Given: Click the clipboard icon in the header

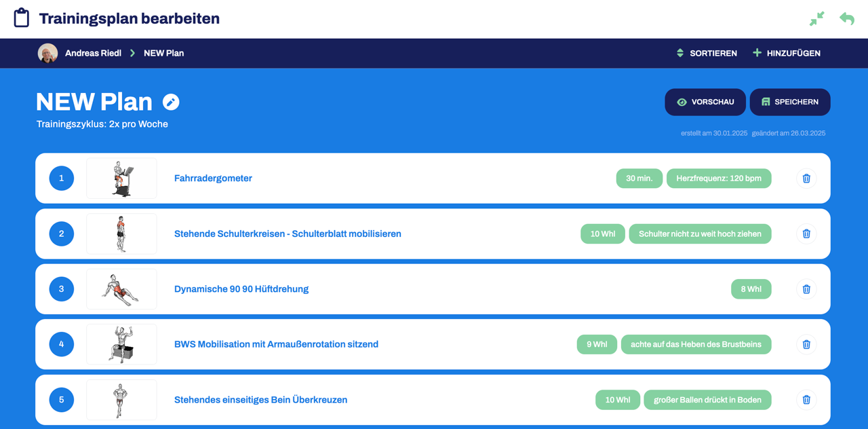Looking at the screenshot, I should pyautogui.click(x=22, y=18).
